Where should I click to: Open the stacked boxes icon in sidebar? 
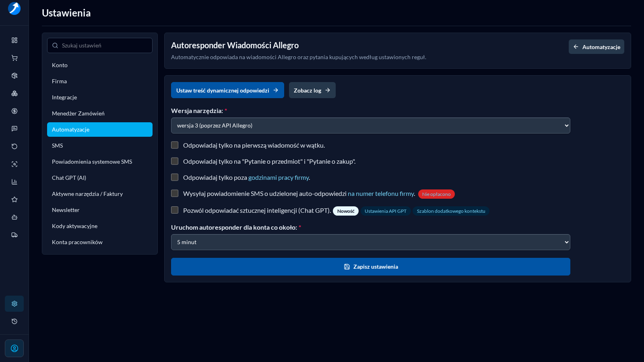click(x=14, y=93)
